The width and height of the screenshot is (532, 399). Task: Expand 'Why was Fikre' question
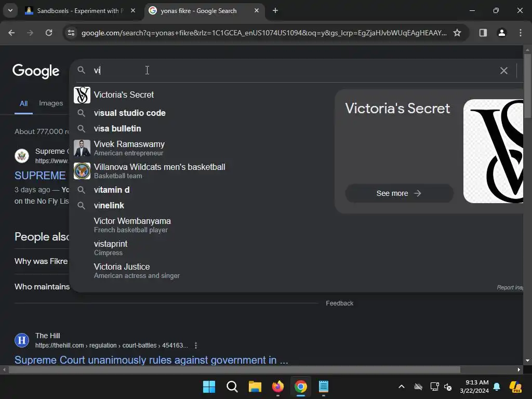[x=41, y=261]
